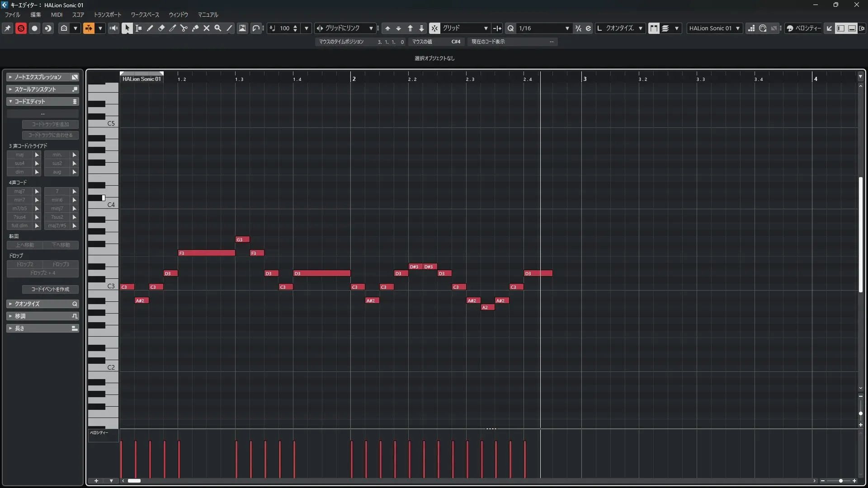Select the Zoom magnifier tool
868x488 pixels.
click(218, 28)
